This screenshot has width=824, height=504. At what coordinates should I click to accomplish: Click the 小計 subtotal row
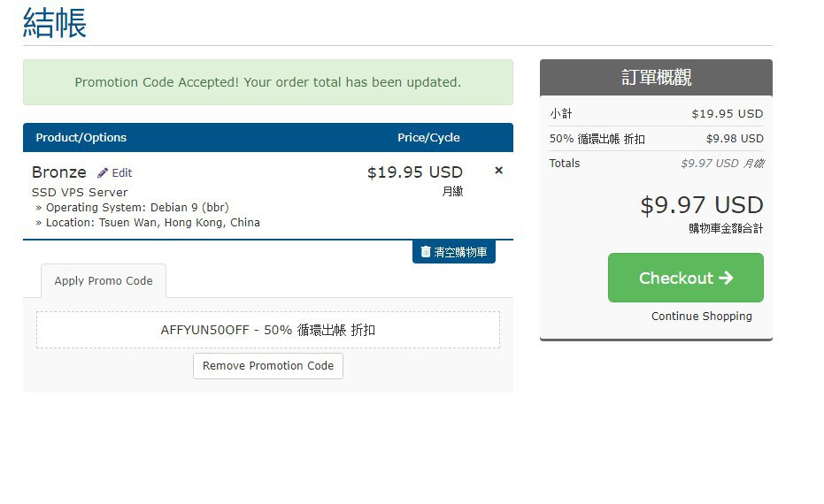(656, 114)
